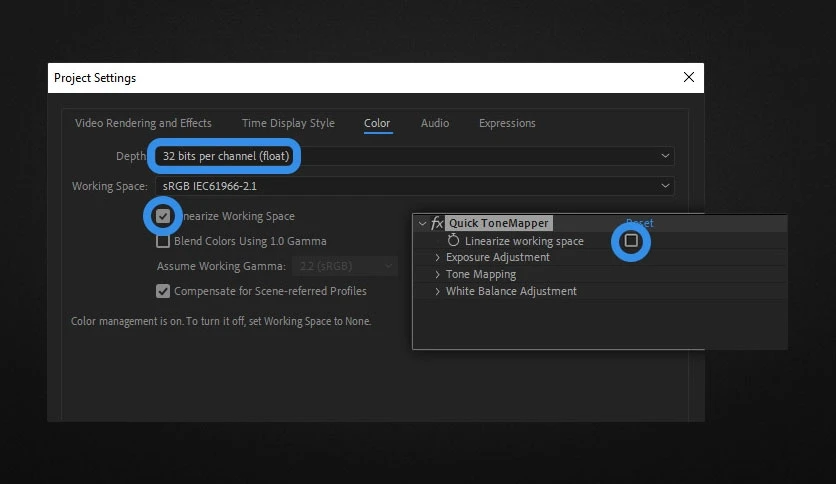Viewport: 836px width, 484px height.
Task: Select the Quick ToneMapper effect name
Action: pyautogui.click(x=499, y=223)
